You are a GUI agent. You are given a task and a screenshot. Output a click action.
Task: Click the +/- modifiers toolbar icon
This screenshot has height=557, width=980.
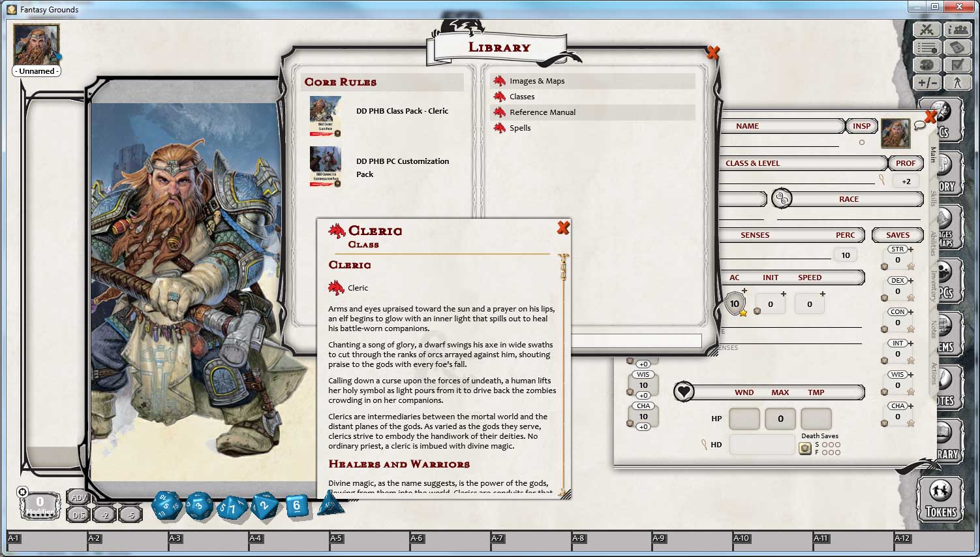point(926,82)
